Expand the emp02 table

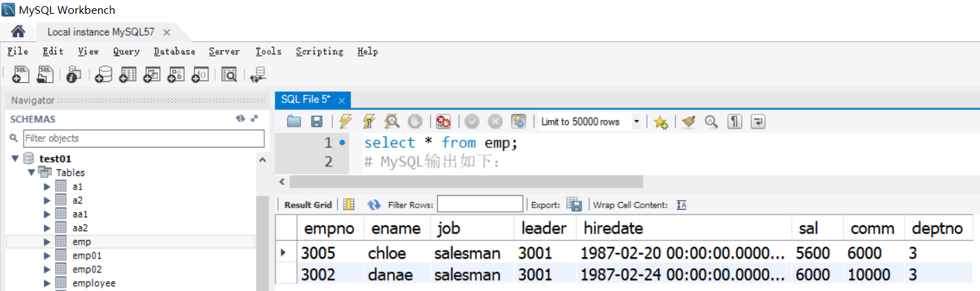point(47,269)
